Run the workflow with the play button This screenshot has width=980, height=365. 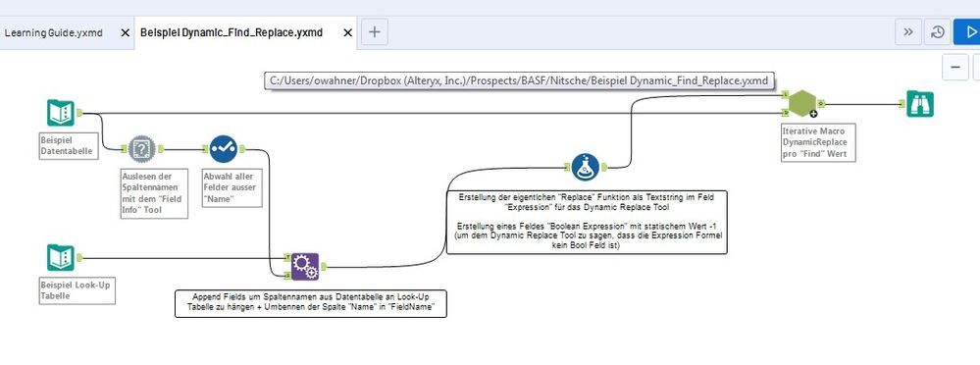point(967,32)
